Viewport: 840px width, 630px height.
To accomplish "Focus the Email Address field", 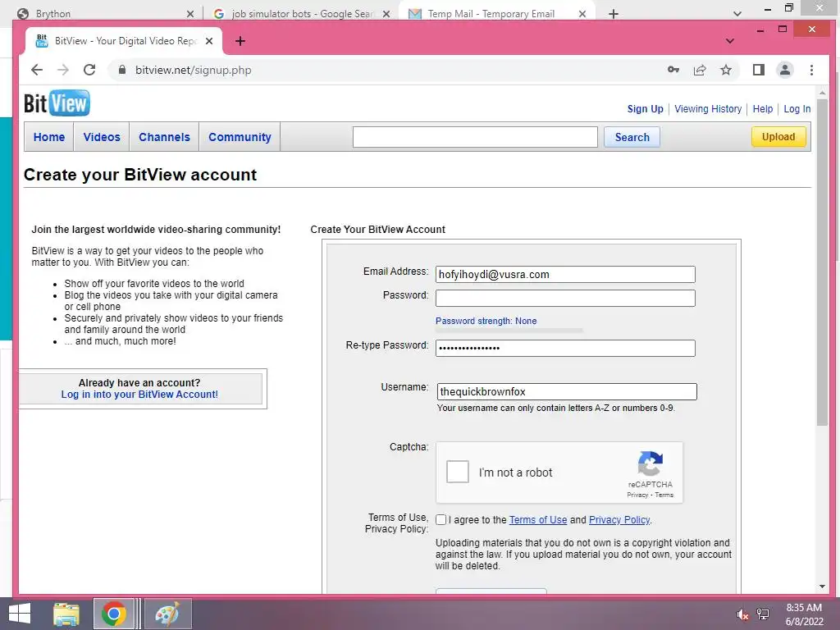I will click(565, 274).
